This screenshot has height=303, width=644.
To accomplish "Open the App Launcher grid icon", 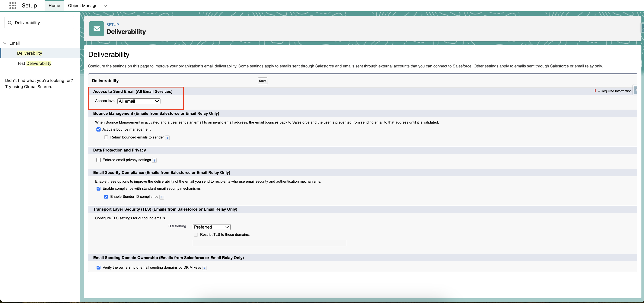I will tap(13, 6).
